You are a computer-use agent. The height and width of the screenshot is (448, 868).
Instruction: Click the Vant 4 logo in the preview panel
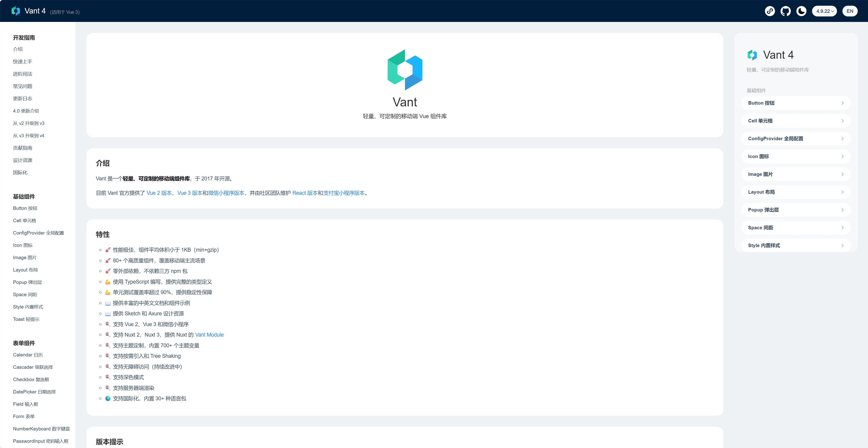click(752, 55)
